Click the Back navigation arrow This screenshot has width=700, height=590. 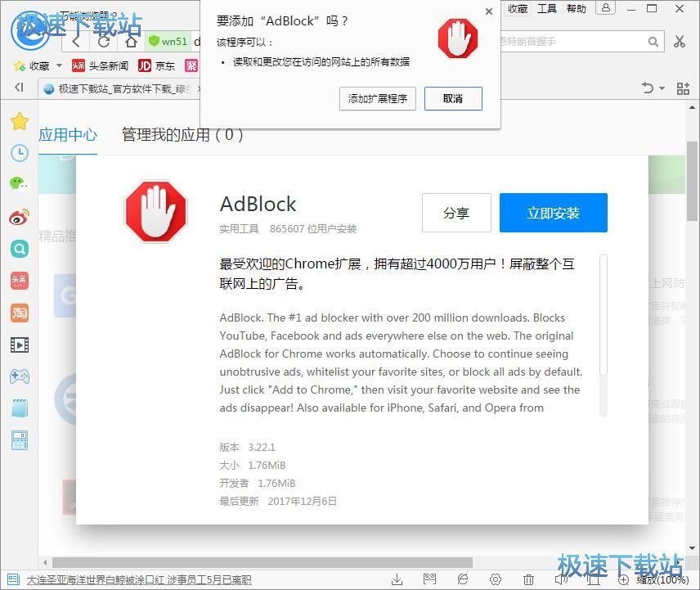click(x=76, y=42)
